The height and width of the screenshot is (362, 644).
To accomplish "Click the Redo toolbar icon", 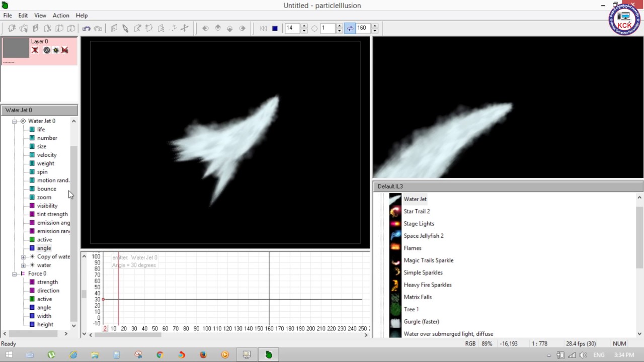I will tap(98, 28).
